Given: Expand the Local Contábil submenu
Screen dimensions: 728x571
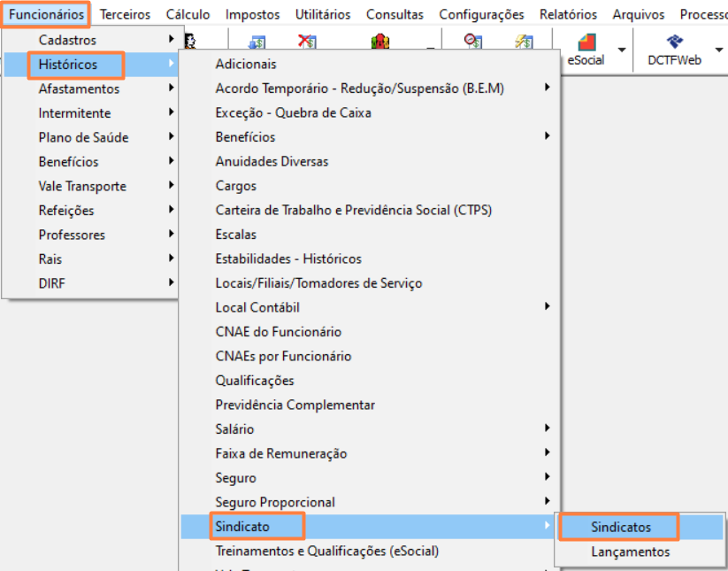Looking at the screenshot, I should pos(257,307).
